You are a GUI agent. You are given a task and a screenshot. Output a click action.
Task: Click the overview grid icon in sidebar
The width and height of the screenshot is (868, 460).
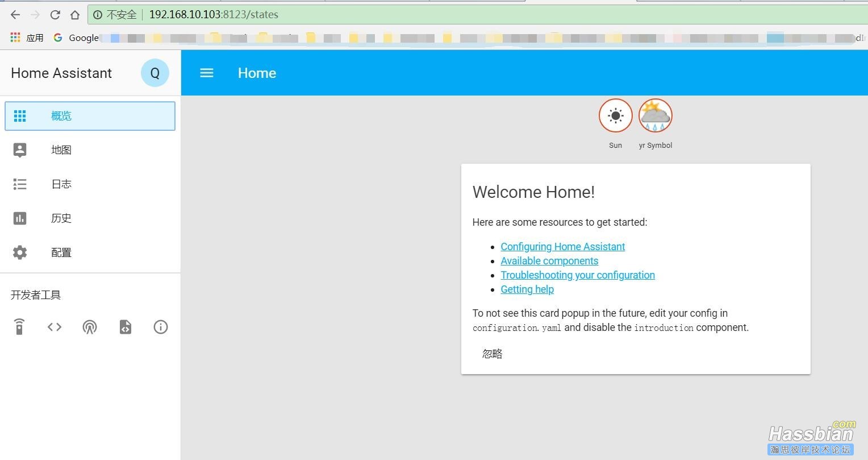pyautogui.click(x=20, y=116)
